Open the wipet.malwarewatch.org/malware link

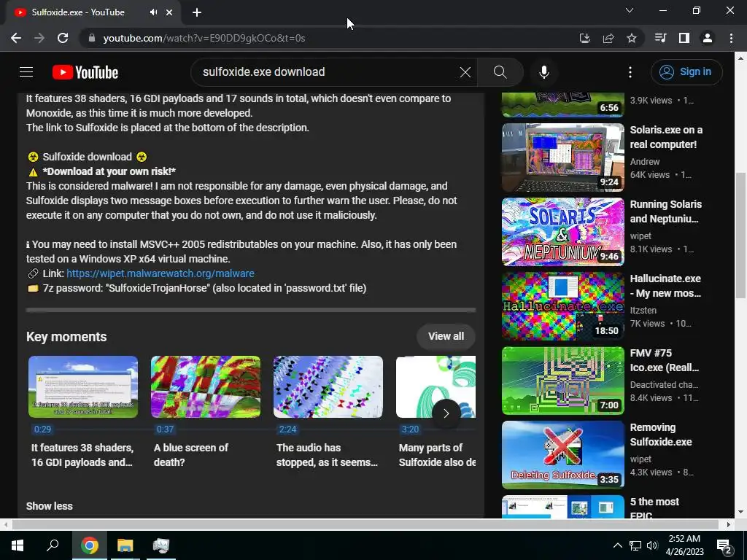coord(160,273)
